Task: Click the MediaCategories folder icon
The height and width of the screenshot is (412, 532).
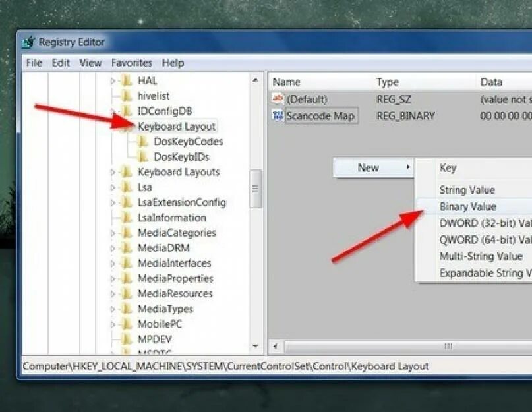Action: pyautogui.click(x=127, y=233)
